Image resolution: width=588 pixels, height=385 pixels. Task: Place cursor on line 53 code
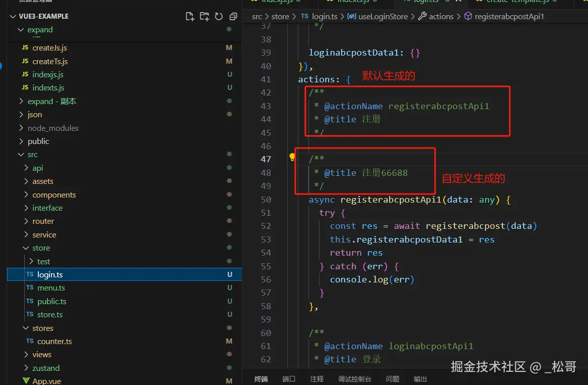[x=412, y=239]
